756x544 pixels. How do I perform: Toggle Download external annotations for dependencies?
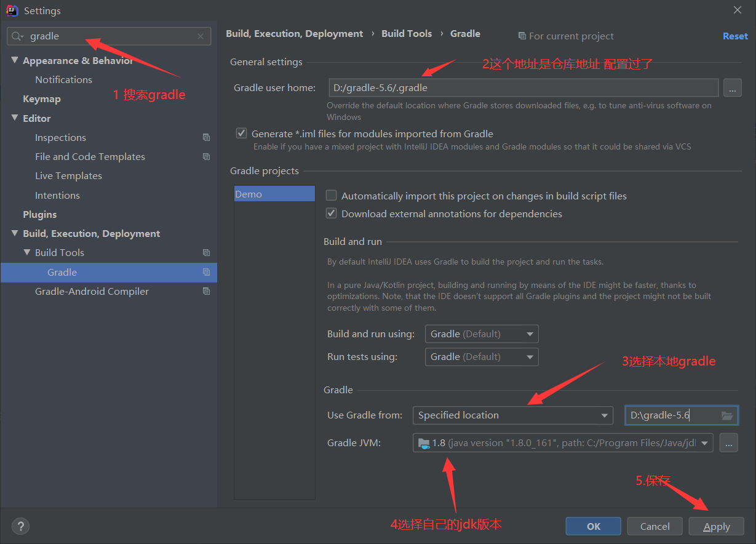[332, 214]
